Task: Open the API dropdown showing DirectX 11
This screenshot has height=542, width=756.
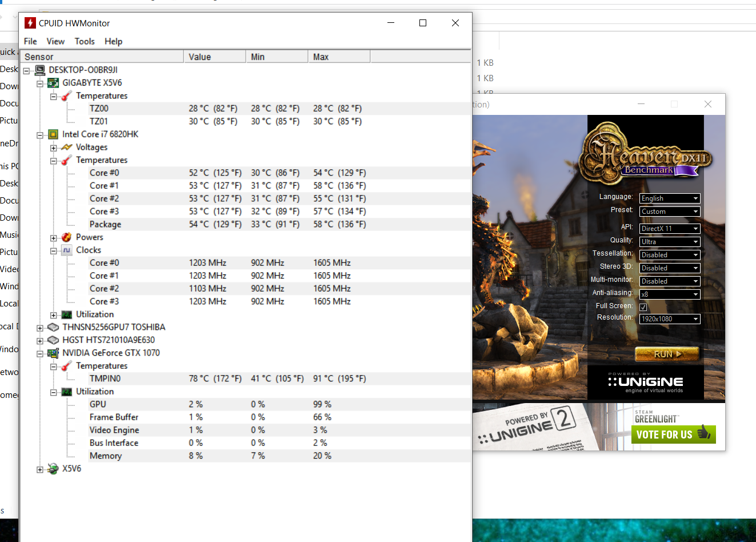Action: pyautogui.click(x=670, y=229)
